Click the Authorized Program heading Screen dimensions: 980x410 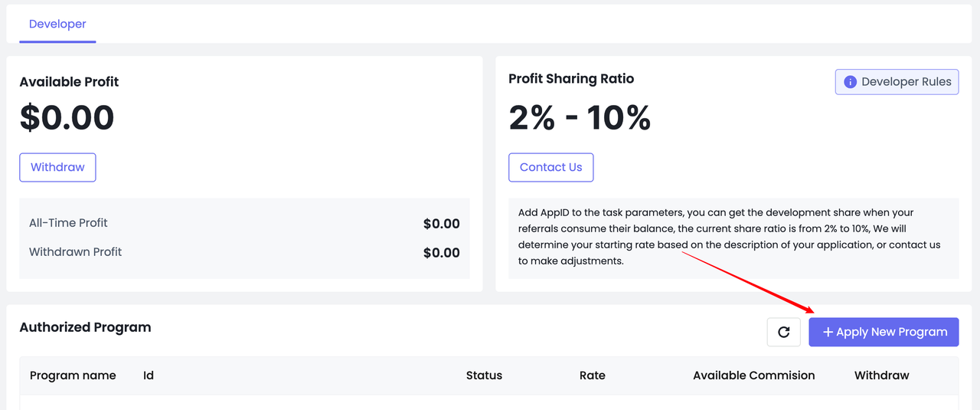[85, 327]
